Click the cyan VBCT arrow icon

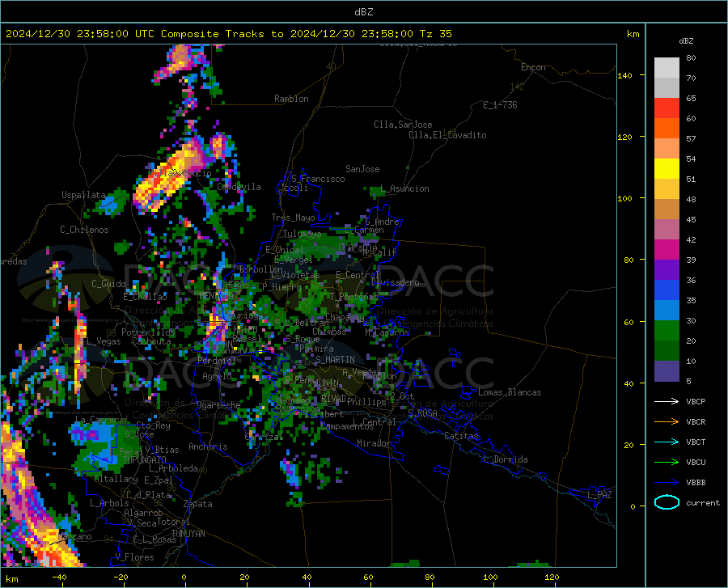pos(667,442)
